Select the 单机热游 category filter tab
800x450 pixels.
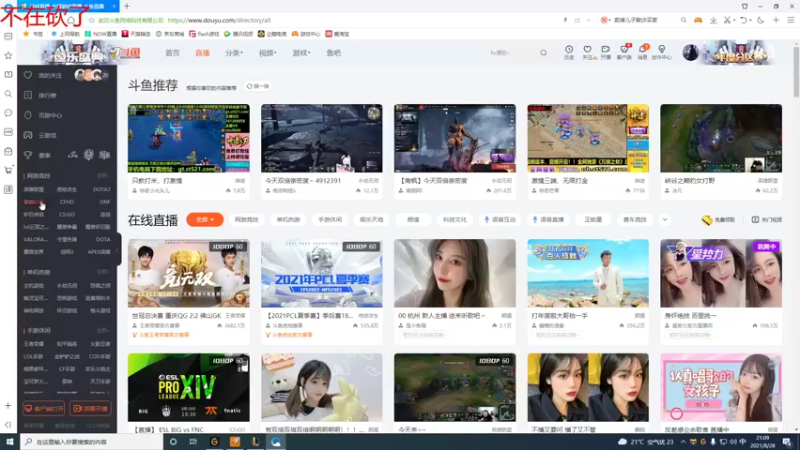[x=288, y=219]
